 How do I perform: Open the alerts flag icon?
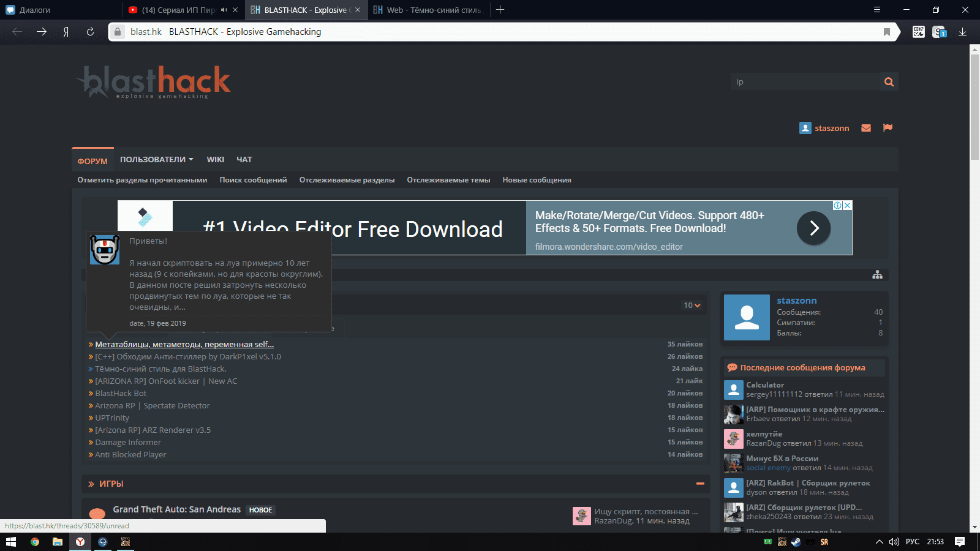tap(888, 128)
